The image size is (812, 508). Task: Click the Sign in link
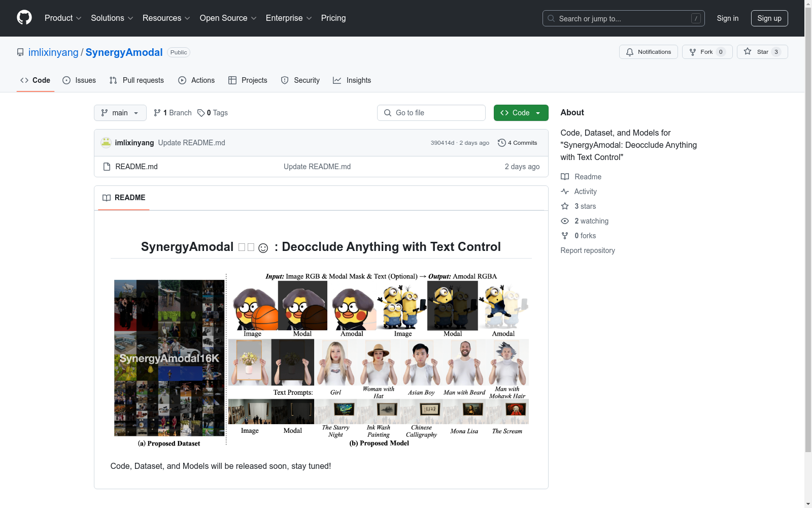tap(727, 18)
